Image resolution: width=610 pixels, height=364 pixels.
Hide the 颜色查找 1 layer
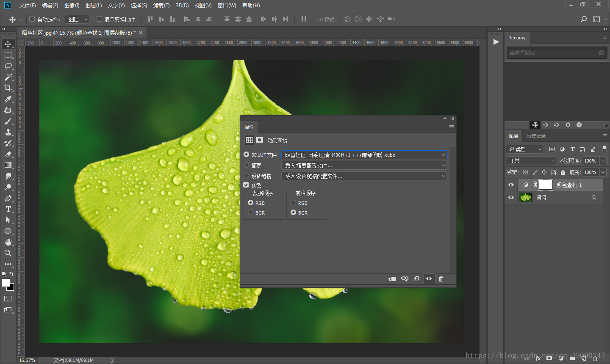point(511,185)
